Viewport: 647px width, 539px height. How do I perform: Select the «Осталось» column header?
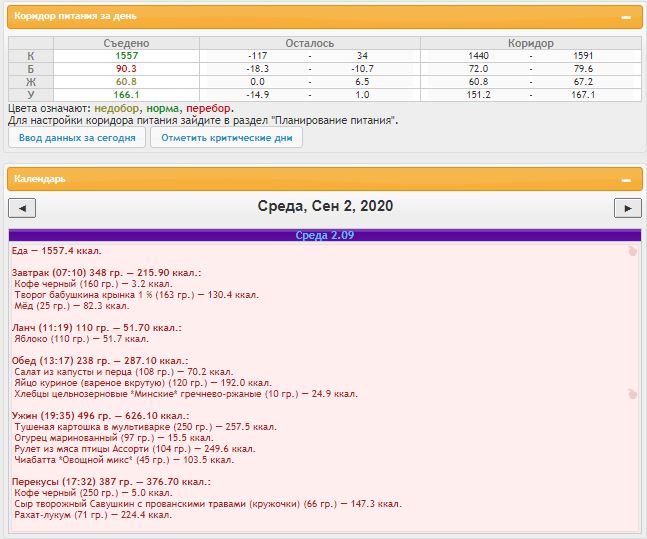coord(309,43)
